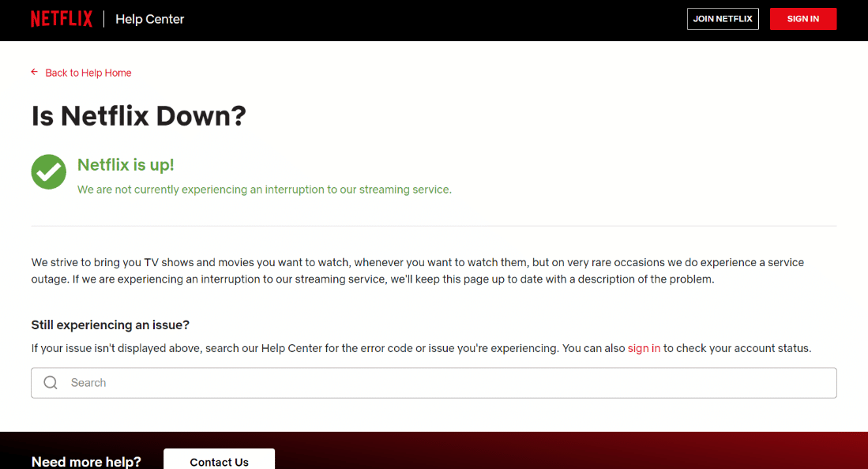This screenshot has height=469, width=868.
Task: Click the streaming service status message
Action: (x=265, y=189)
